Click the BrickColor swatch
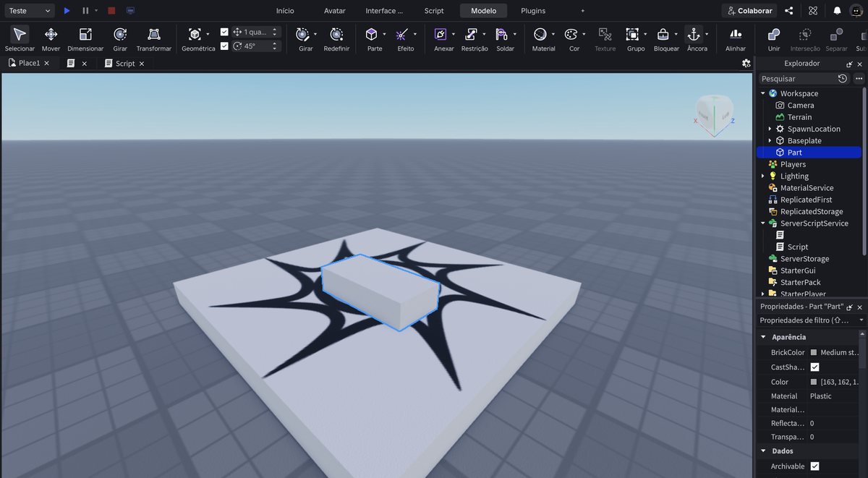This screenshot has width=868, height=478. pos(814,353)
